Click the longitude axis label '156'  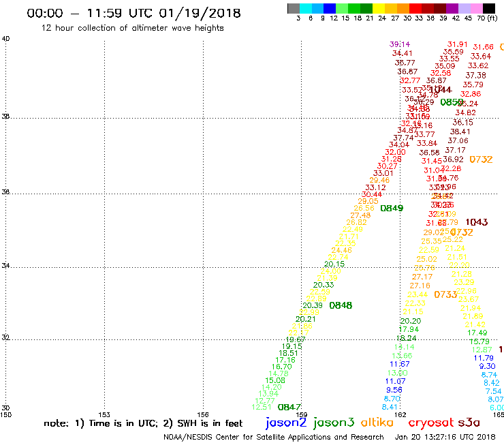203,414
